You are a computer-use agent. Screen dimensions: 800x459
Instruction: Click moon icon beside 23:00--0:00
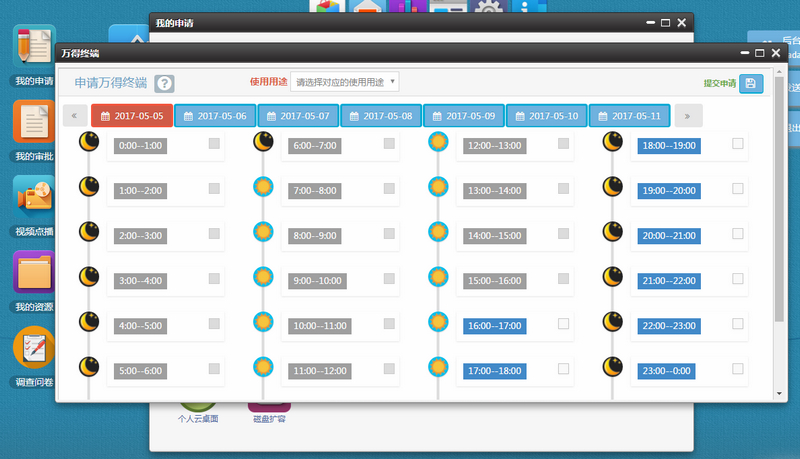point(613,367)
